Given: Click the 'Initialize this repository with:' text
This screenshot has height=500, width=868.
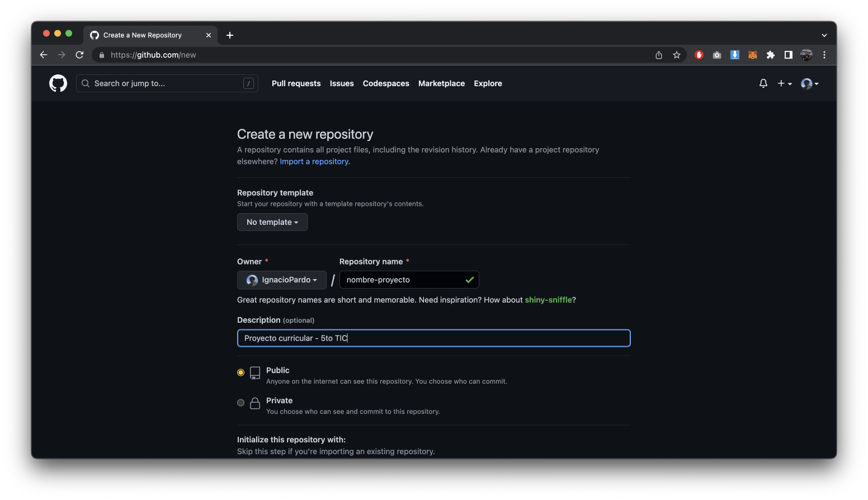Looking at the screenshot, I should [x=291, y=440].
